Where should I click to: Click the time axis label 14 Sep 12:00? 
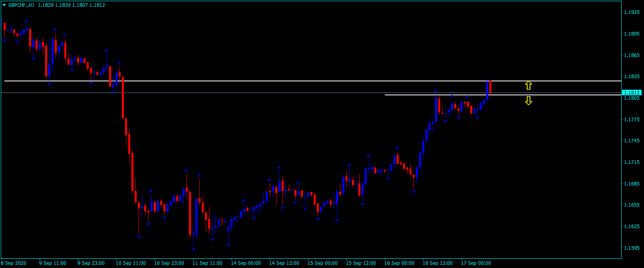pyautogui.click(x=284, y=263)
